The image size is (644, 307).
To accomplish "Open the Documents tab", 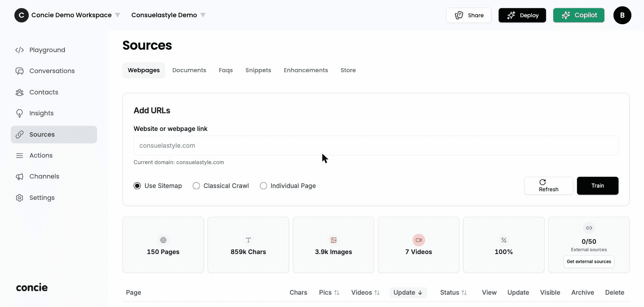I will click(189, 70).
